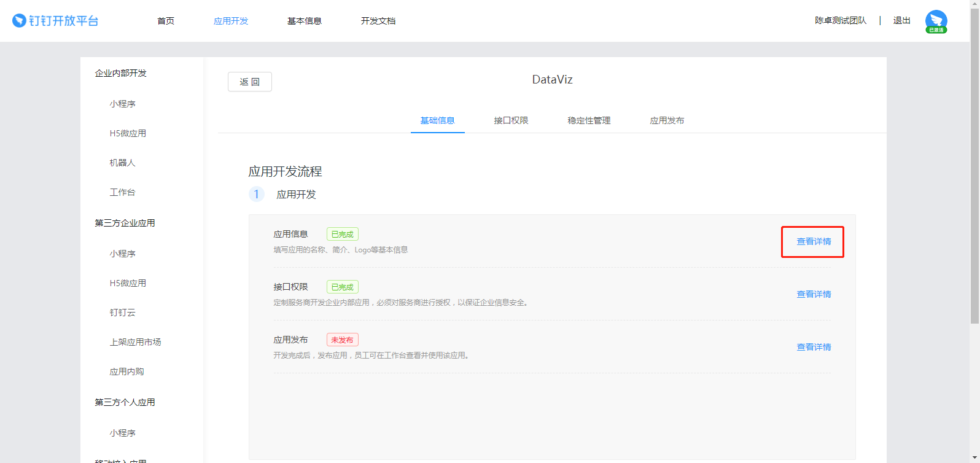
Task: Select 应用内购 in the sidebar
Action: tap(126, 372)
